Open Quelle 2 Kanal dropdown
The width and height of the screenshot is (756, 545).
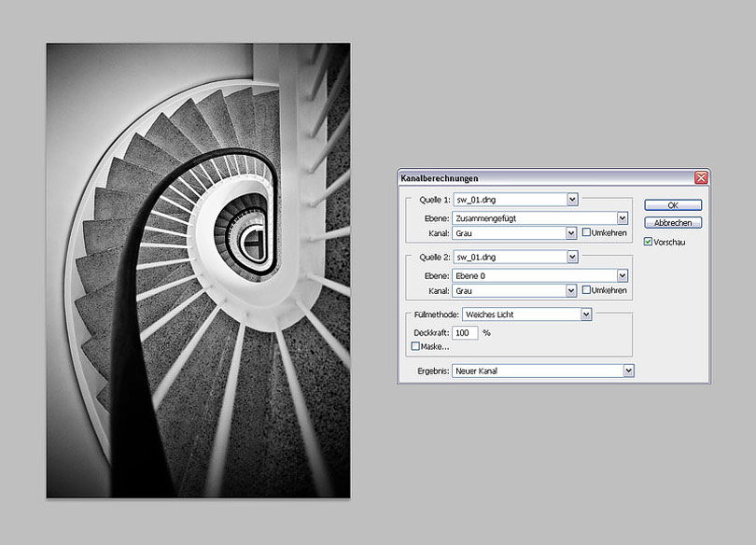click(514, 290)
